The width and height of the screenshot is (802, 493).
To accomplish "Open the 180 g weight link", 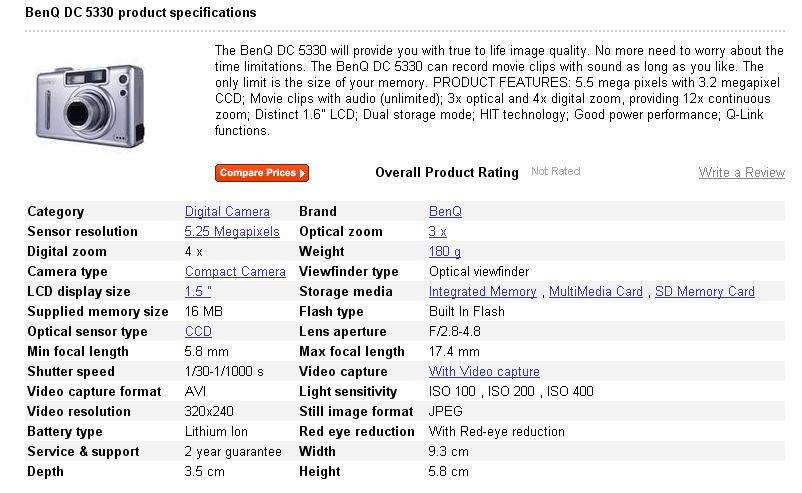I will pos(445,252).
